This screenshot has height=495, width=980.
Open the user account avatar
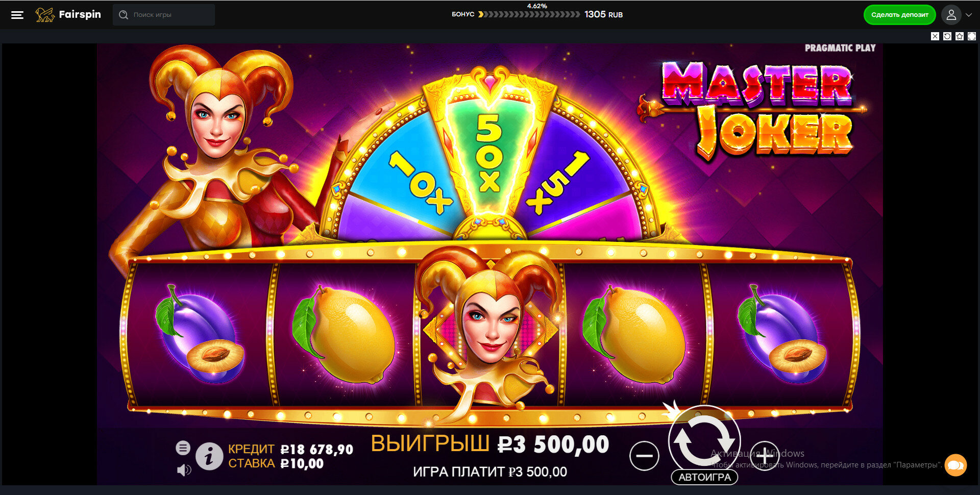coord(951,15)
